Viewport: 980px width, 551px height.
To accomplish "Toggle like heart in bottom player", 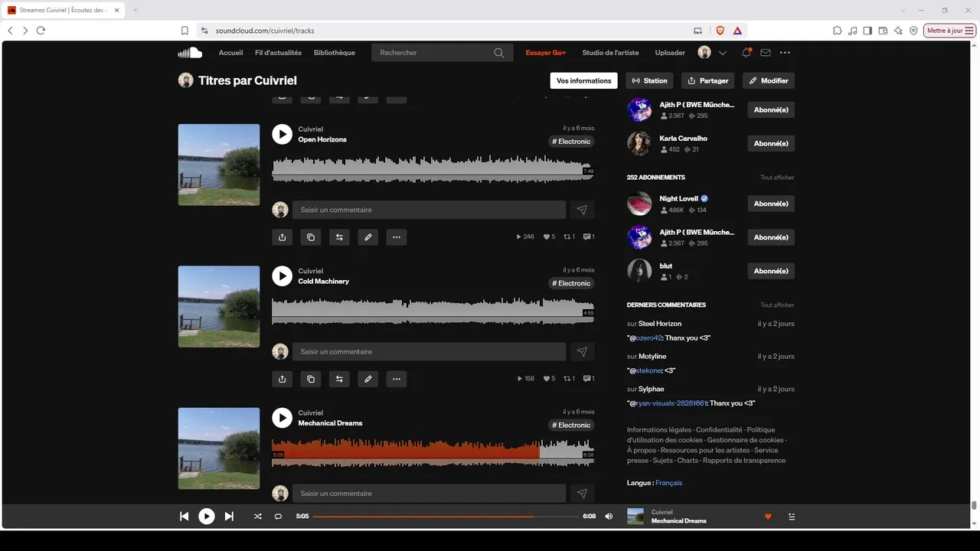I will pos(768,517).
